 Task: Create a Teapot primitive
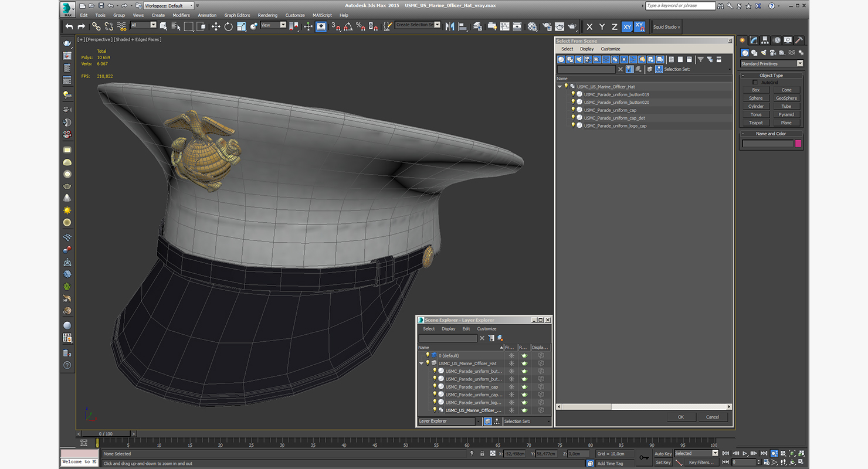756,123
